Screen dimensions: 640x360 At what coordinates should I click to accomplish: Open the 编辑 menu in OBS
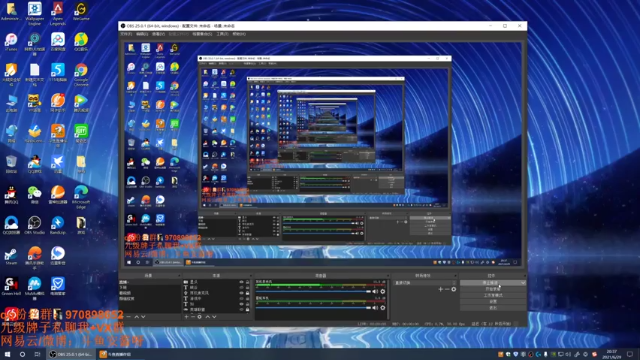pos(142,34)
